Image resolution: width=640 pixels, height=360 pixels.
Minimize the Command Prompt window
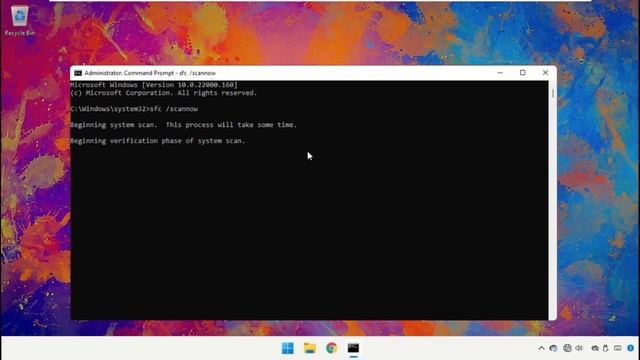[500, 73]
